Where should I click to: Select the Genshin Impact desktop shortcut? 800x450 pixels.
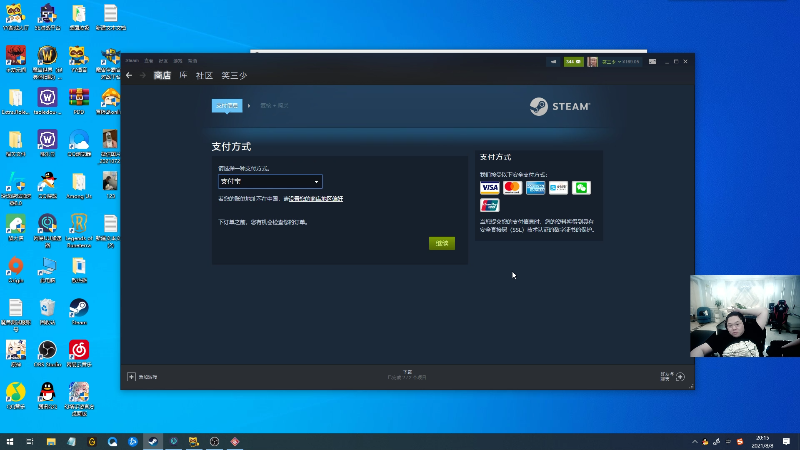click(x=16, y=354)
